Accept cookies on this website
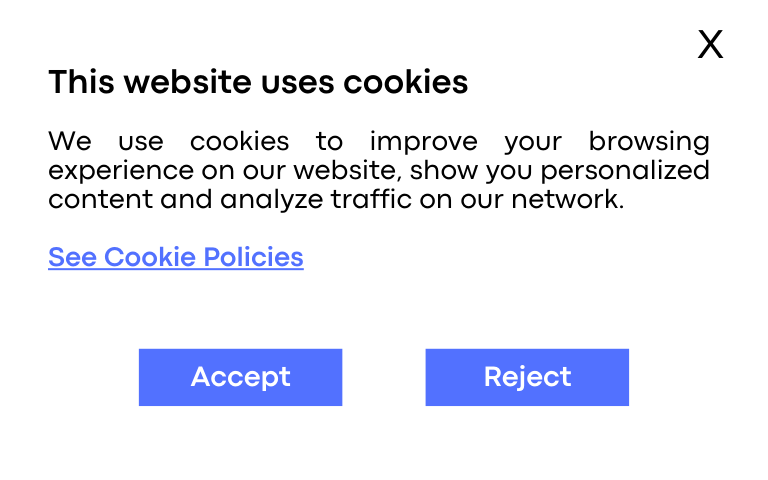Image resolution: width=768 pixels, height=480 pixels. pyautogui.click(x=240, y=377)
